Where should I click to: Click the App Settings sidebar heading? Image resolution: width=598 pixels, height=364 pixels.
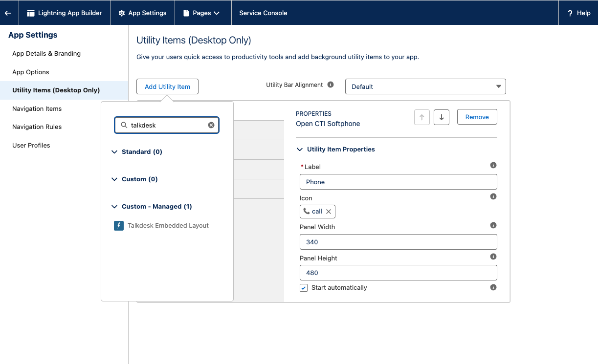pyautogui.click(x=33, y=35)
